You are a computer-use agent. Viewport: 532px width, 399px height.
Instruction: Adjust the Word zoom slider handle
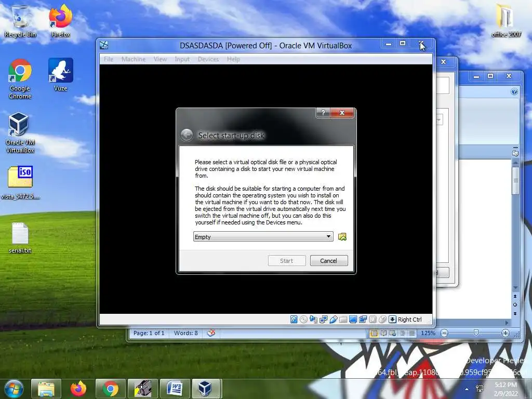click(x=476, y=333)
